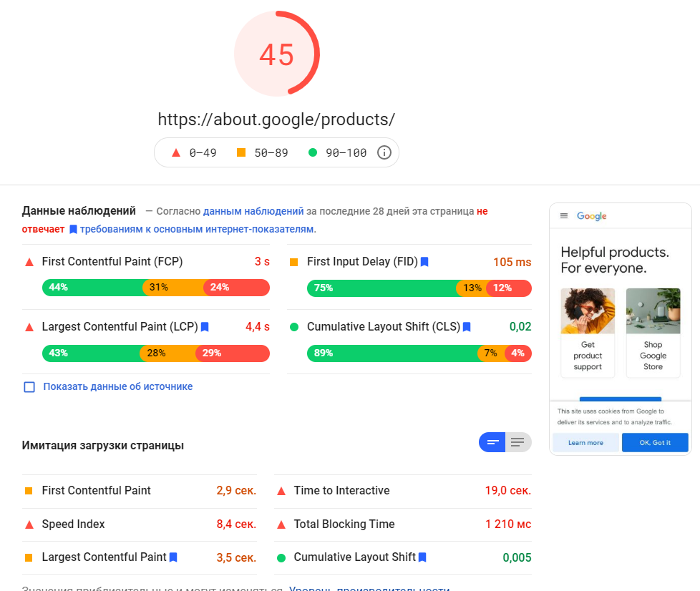The width and height of the screenshot is (700, 591).
Task: Click the red 4% segment of the CLS bar
Action: point(518,353)
